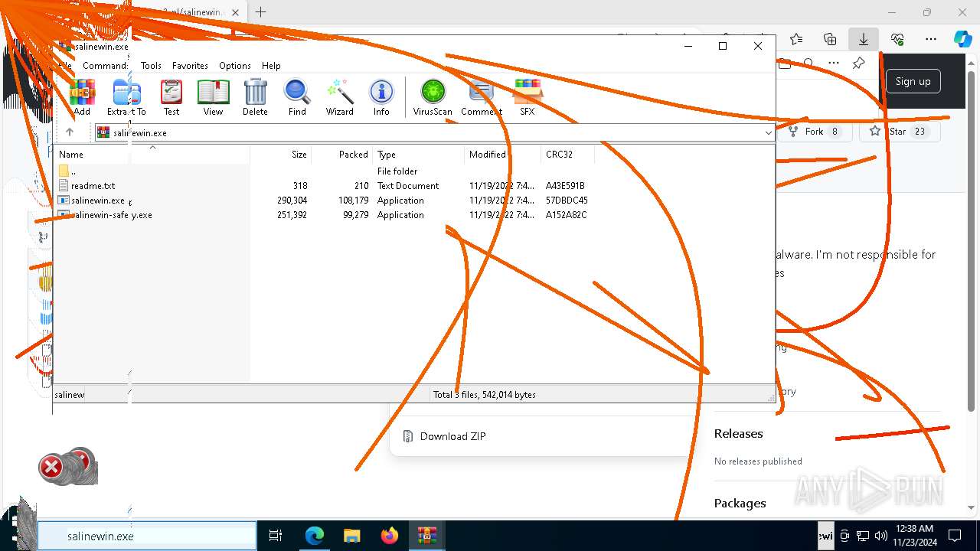The image size is (980, 551).
Task: Sort by Modified column header
Action: click(503, 154)
